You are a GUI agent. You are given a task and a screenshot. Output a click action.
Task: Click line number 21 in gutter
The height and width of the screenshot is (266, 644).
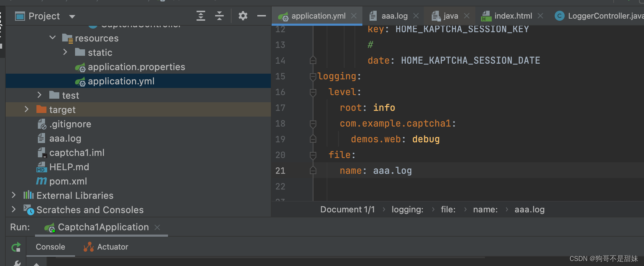(280, 171)
